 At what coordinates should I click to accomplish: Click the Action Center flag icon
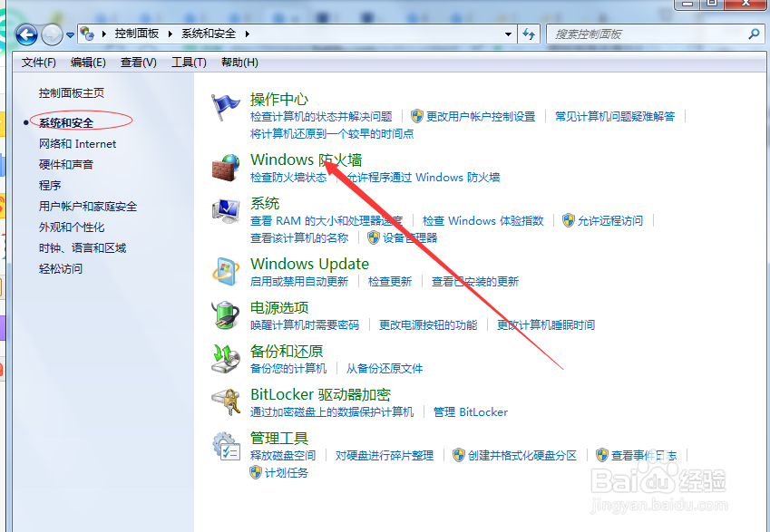226,107
